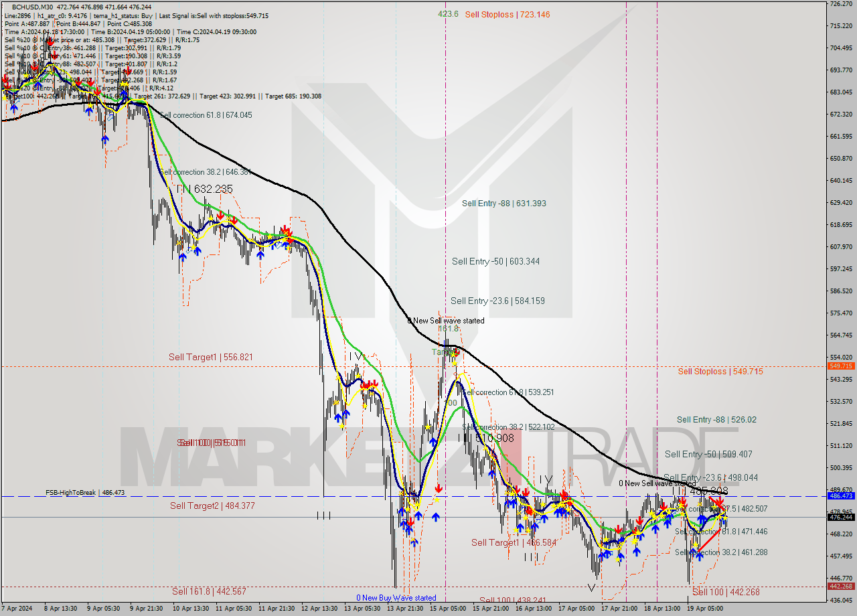
Task: Click the 726.270 price scale value
Action: pyautogui.click(x=840, y=4)
